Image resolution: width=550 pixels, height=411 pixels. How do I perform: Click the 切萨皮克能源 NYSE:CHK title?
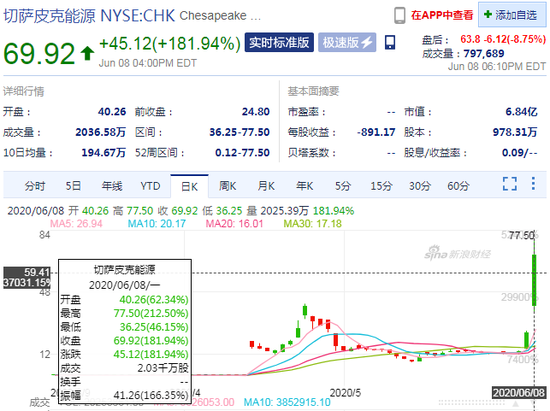pos(89,16)
